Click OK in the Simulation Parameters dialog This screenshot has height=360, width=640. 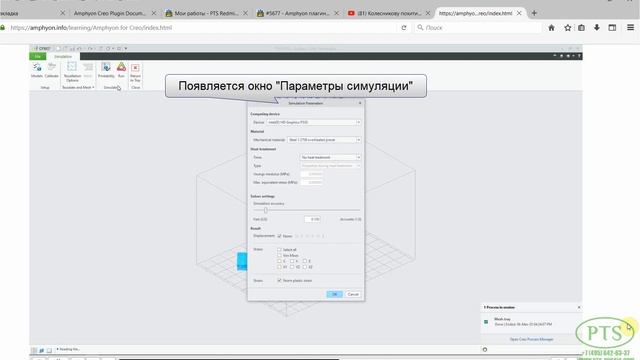click(334, 294)
